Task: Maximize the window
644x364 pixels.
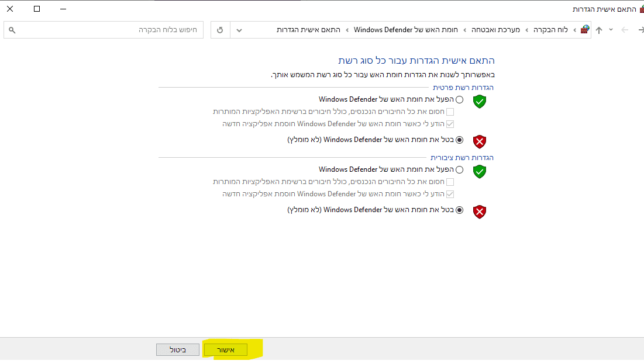Action: 36,9
